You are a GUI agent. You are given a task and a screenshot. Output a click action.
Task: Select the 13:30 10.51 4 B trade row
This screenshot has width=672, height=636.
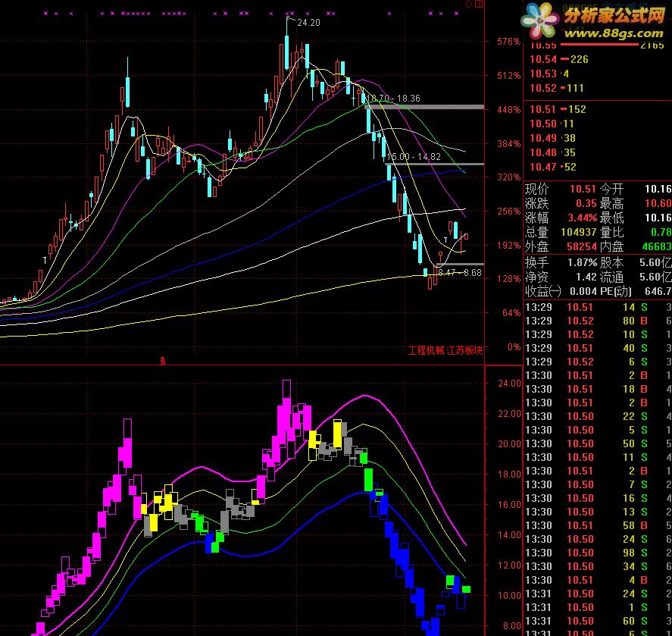[598, 580]
